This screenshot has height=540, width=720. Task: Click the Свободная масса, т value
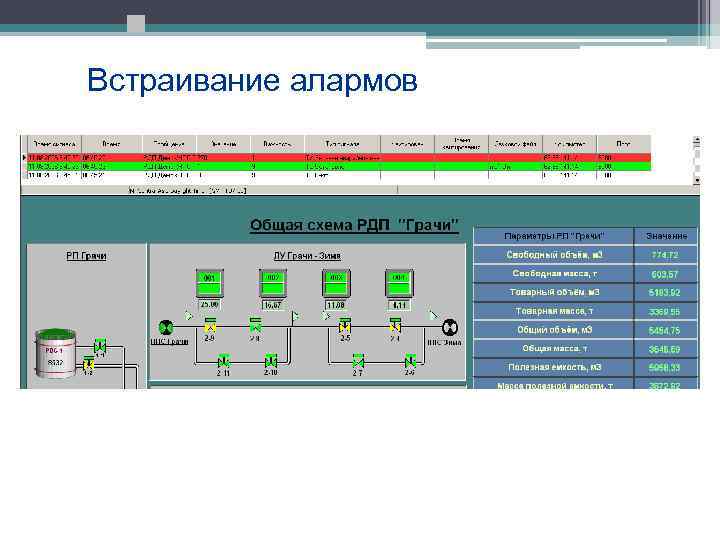665,274
